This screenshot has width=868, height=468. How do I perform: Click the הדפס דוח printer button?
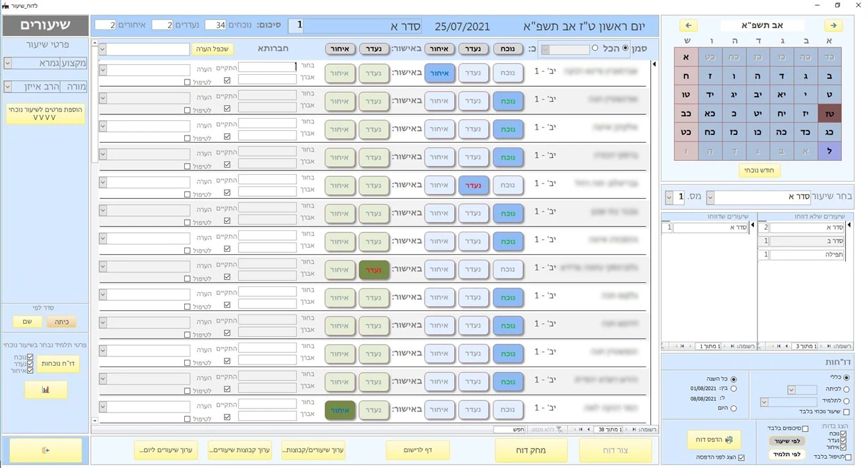coord(714,440)
